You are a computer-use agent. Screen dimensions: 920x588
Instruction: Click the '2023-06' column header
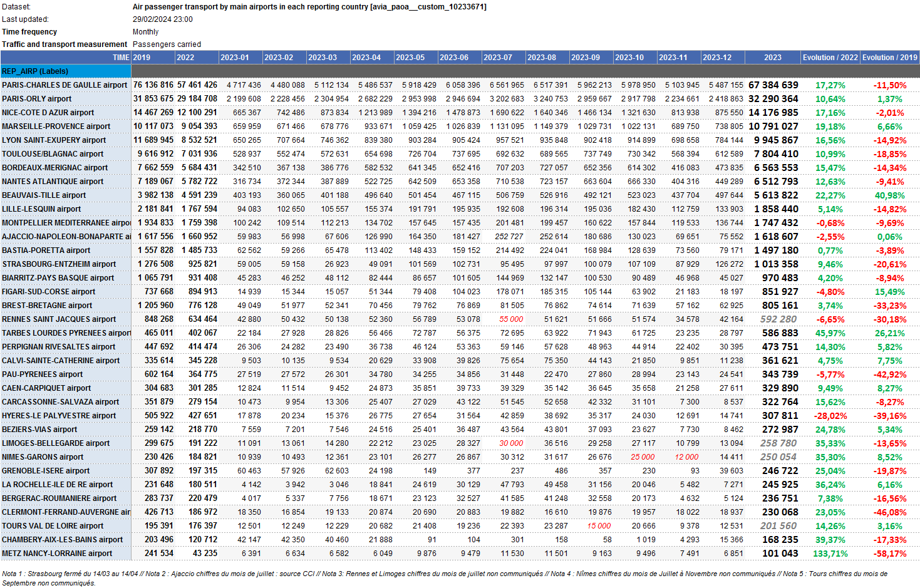click(460, 57)
